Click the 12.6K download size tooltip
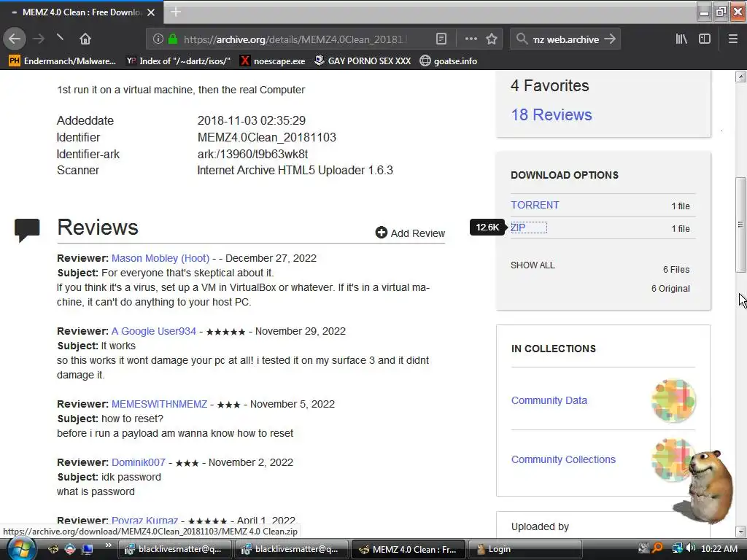The height and width of the screenshot is (560, 747). click(488, 227)
